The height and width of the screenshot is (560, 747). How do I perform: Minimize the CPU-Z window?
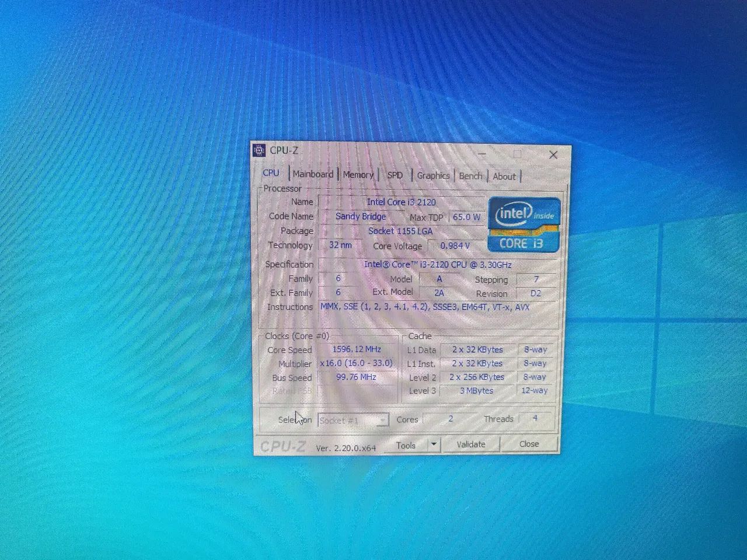pos(483,153)
